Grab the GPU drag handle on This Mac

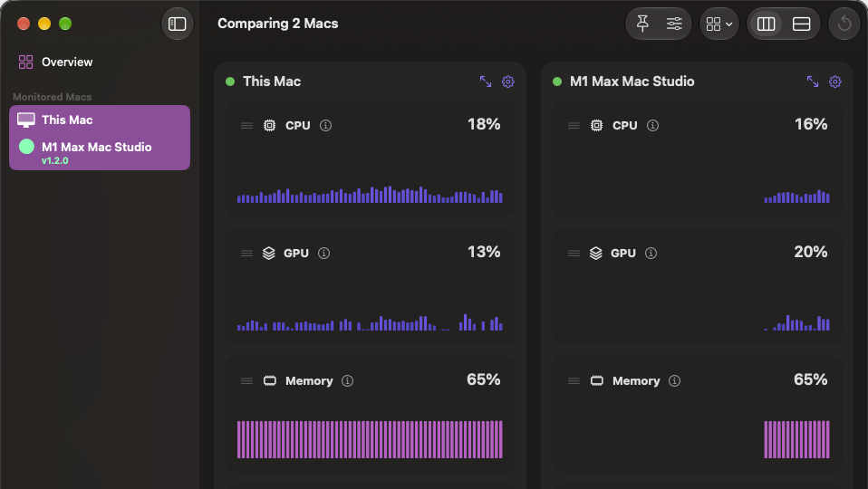(246, 254)
